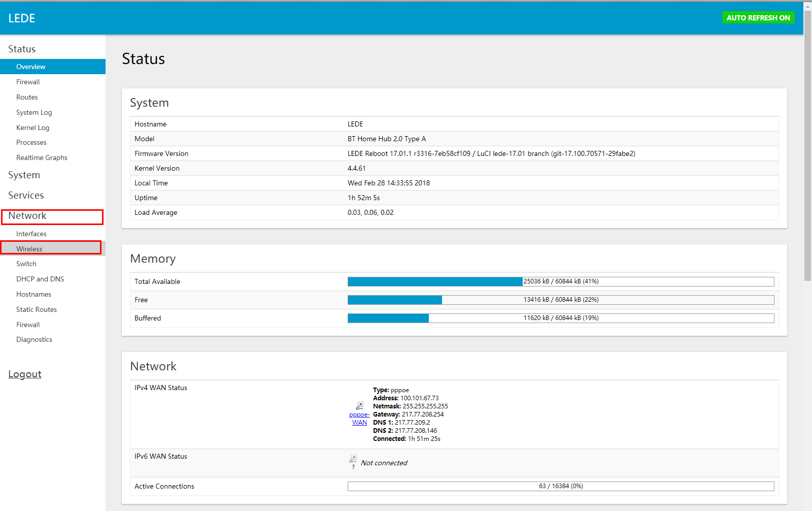Open network Diagnostics page

point(34,339)
